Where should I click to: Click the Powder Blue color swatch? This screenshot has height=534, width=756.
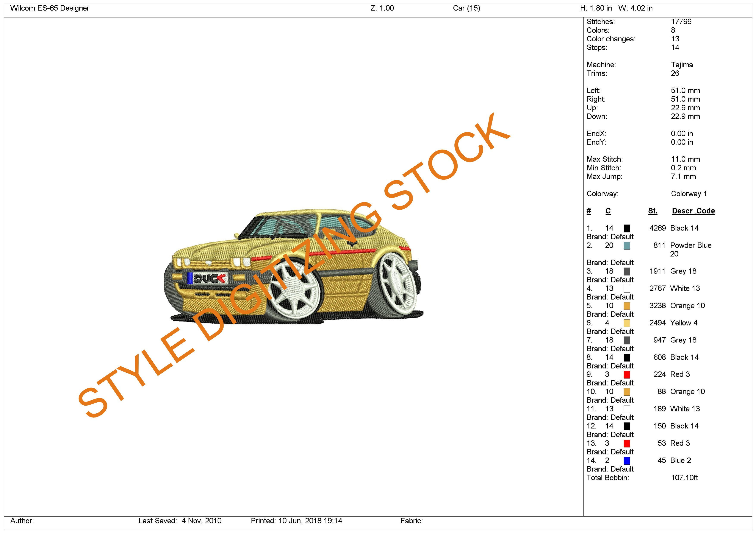[627, 246]
